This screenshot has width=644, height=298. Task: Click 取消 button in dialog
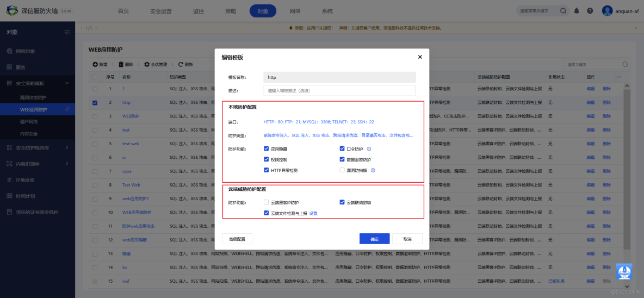(407, 239)
